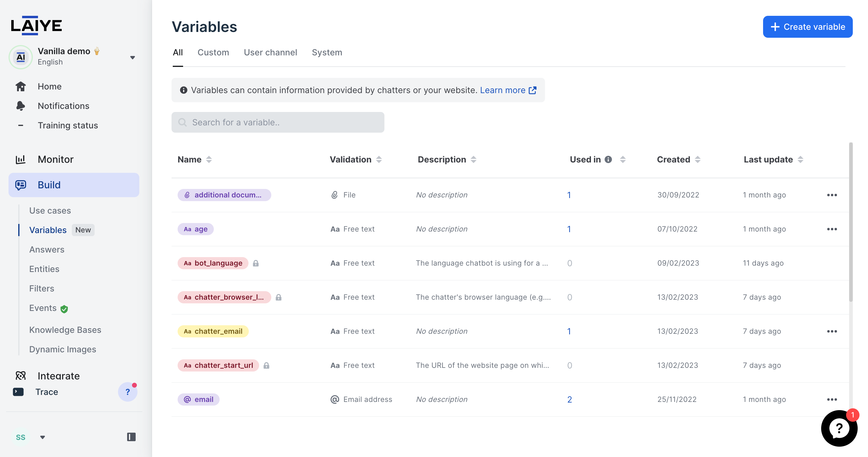The height and width of the screenshot is (457, 868).
Task: Click the Used in info icon
Action: (x=608, y=159)
